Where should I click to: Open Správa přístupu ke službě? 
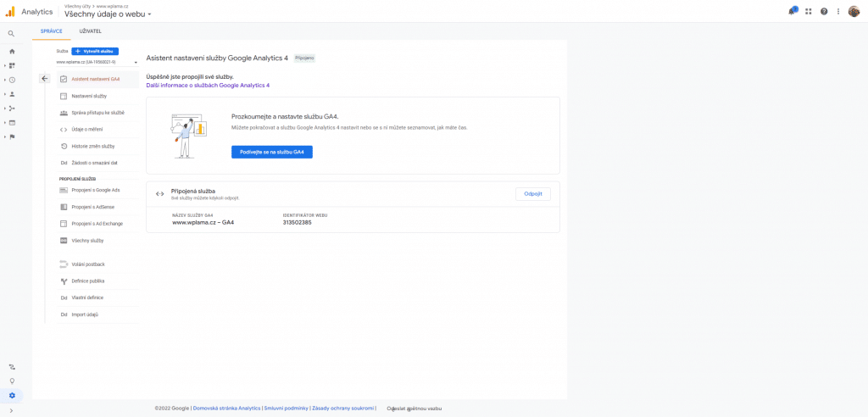98,113
